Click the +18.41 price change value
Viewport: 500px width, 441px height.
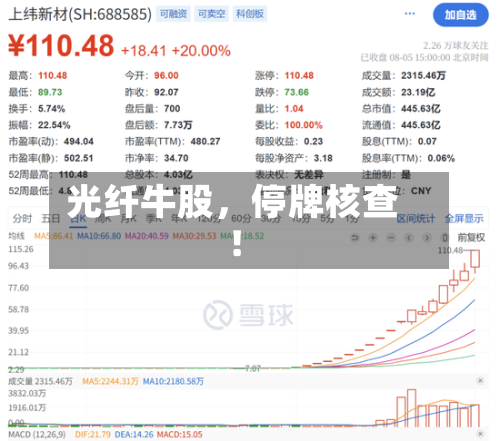click(x=144, y=51)
